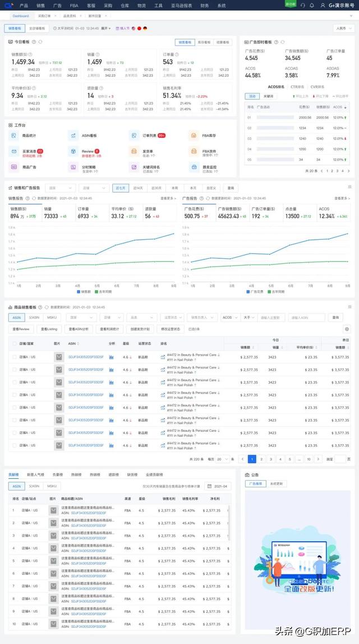Click the United States flag icon
Screen dimensions: 359x644
134,28
